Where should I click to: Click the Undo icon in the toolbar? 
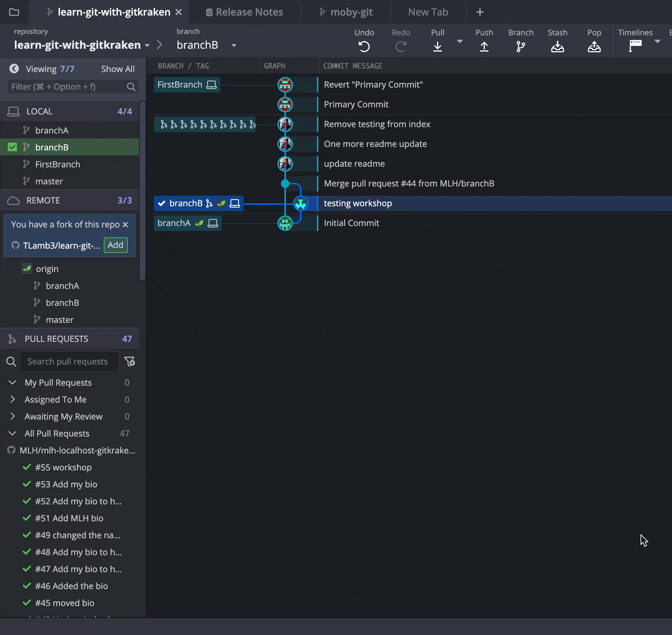[364, 46]
